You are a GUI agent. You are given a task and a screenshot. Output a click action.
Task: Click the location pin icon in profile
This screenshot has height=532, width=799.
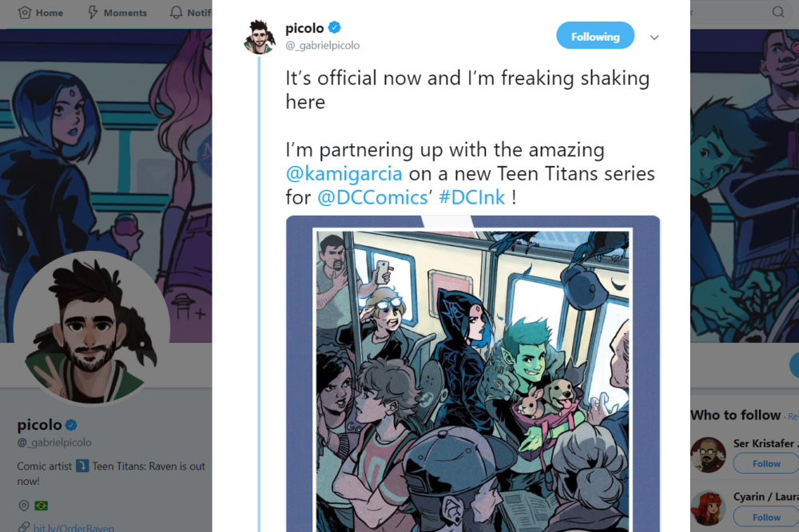[x=23, y=506]
